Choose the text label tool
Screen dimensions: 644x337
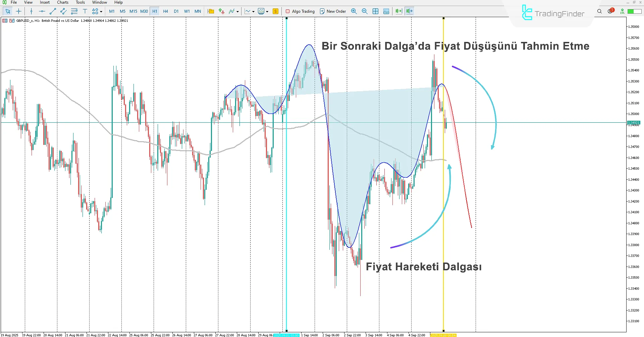(85, 11)
